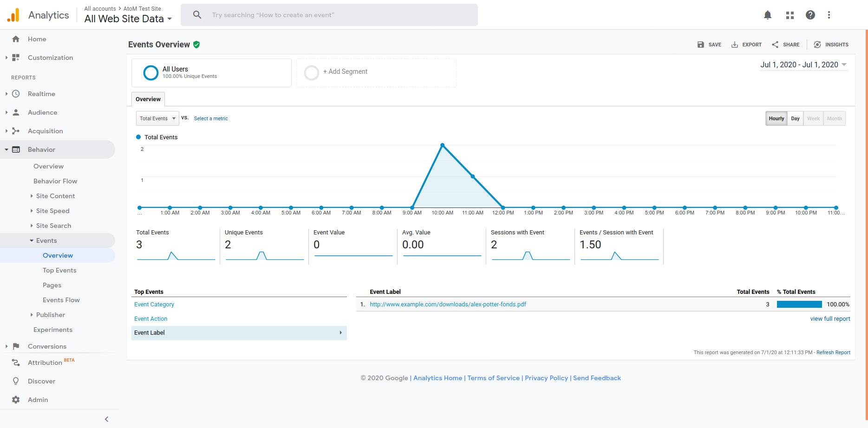Screen dimensions: 868x428
Task: Click the view full report link
Action: (x=830, y=319)
